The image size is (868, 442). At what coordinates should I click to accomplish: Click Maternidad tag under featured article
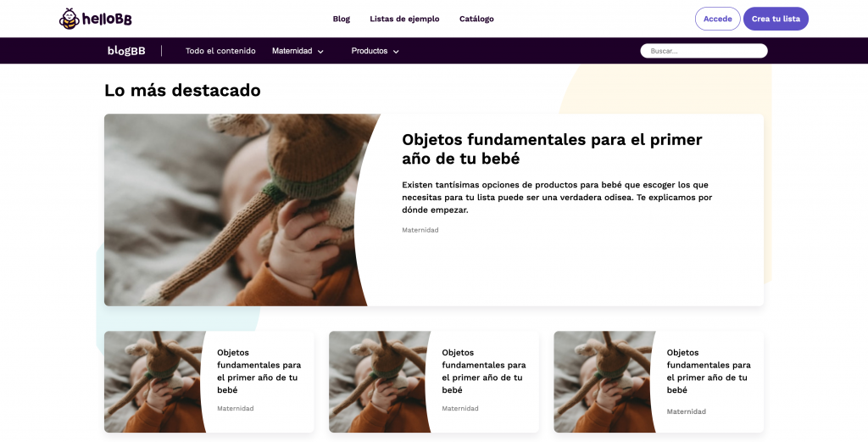[420, 230]
